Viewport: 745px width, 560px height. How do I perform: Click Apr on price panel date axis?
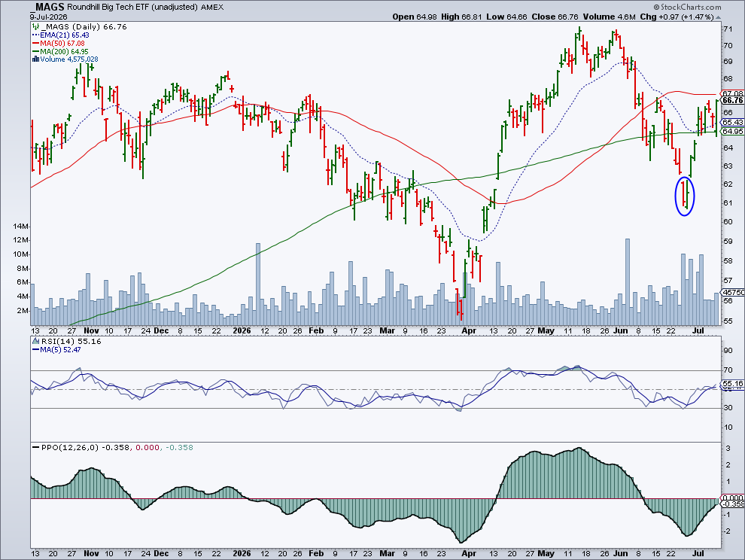point(469,330)
